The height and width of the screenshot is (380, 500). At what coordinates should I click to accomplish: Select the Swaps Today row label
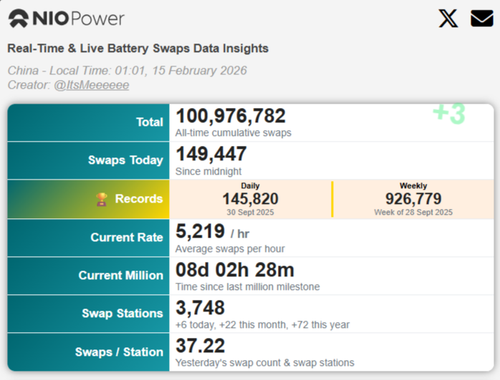coord(126,160)
